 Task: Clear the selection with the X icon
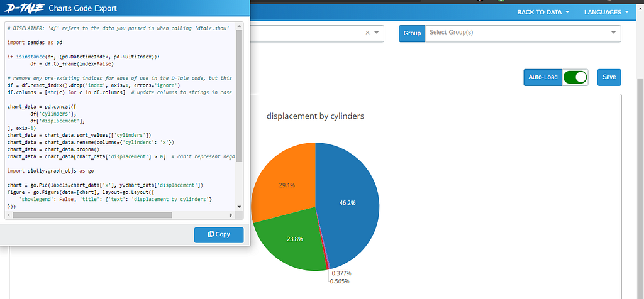coord(367,33)
